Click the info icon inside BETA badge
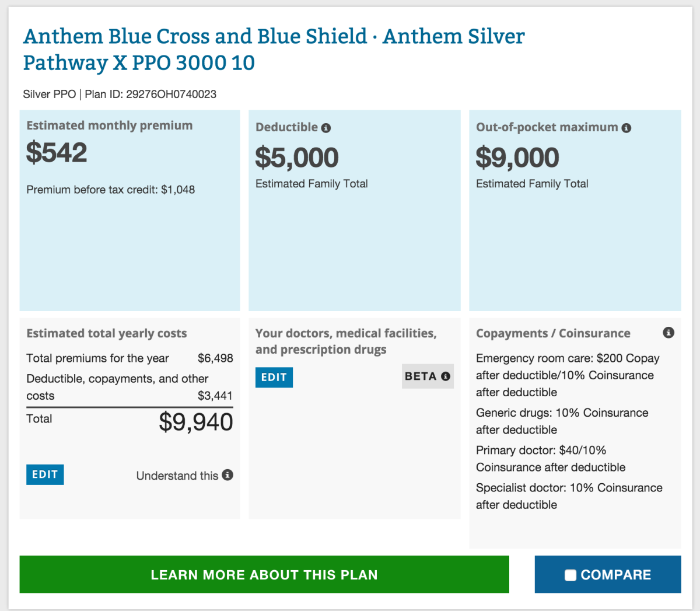Image resolution: width=700 pixels, height=611 pixels. 446,376
